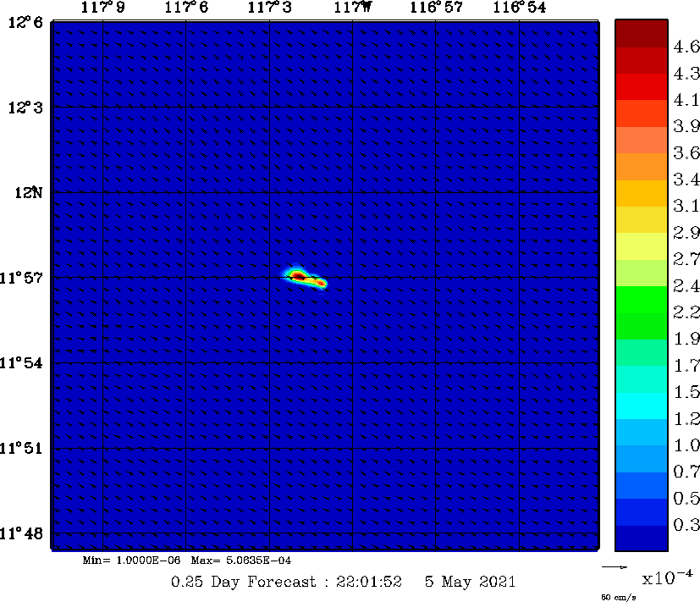Click the 1.5 colorbar value
700x602 pixels.
[686, 392]
